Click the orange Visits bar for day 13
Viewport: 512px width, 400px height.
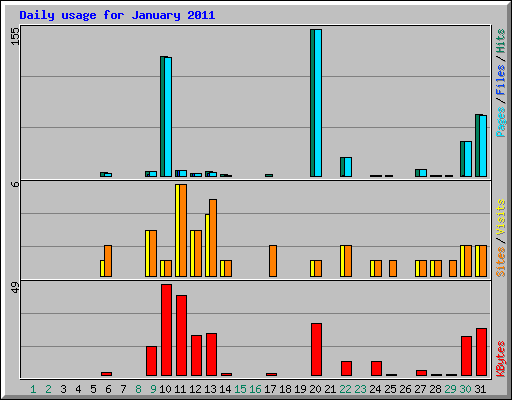click(x=213, y=238)
